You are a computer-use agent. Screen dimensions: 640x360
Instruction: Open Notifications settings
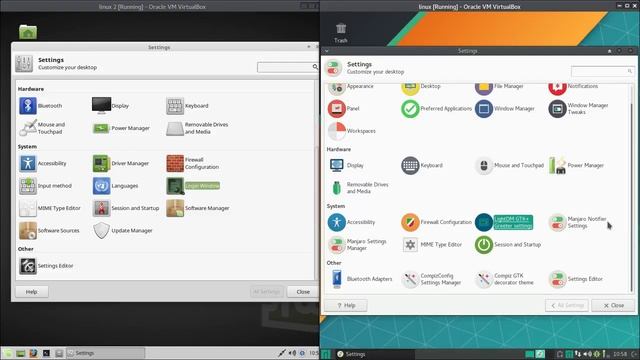click(573, 87)
